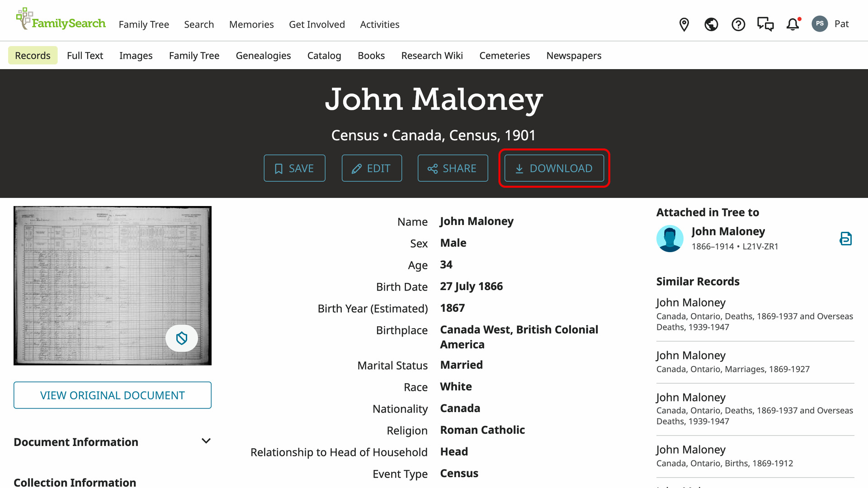The height and width of the screenshot is (488, 868).
Task: Open the chat messages icon
Action: coord(765,24)
